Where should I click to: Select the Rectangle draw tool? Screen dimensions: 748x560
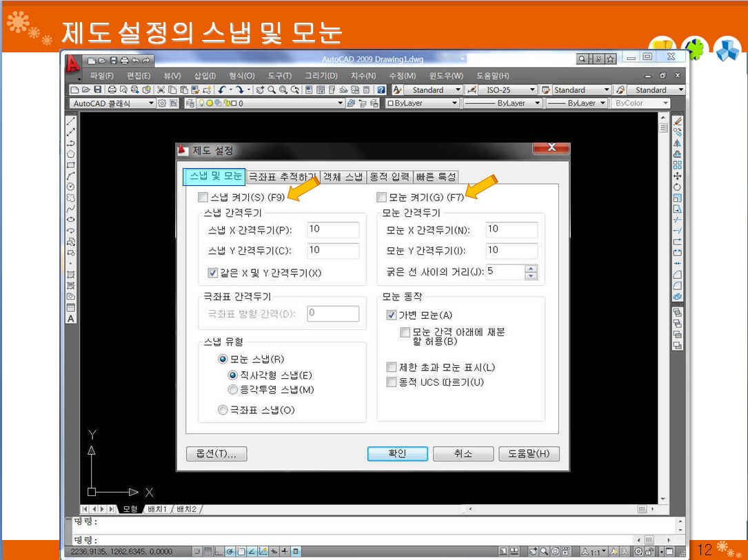[x=70, y=165]
